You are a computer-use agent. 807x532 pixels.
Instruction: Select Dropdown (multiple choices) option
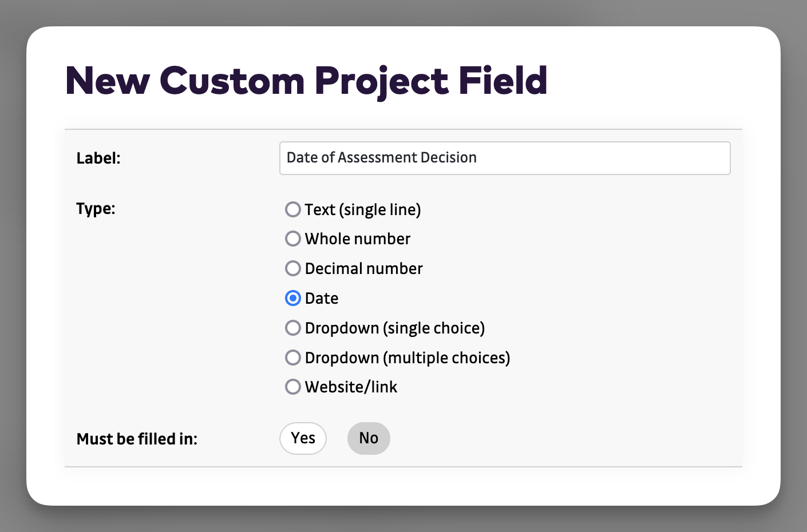click(x=292, y=358)
